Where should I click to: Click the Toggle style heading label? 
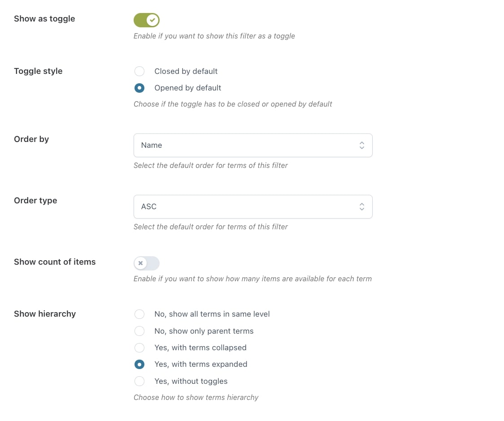[38, 71]
